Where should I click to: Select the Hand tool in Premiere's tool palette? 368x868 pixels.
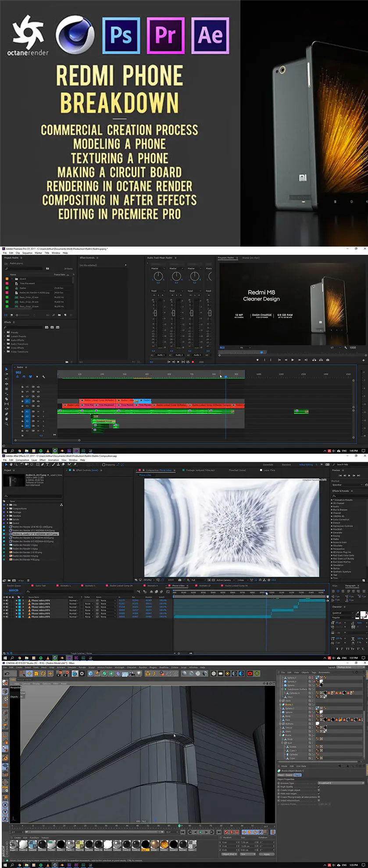pyautogui.click(x=6, y=419)
